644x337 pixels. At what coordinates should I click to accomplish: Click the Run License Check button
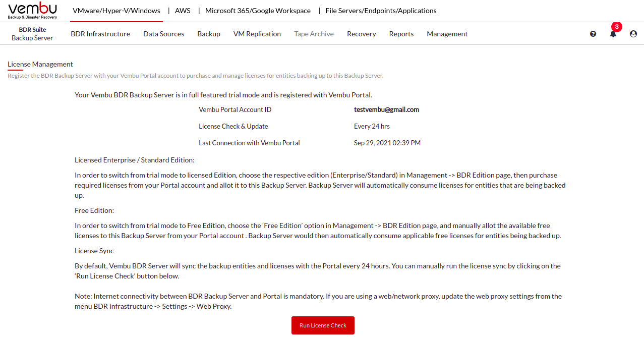pyautogui.click(x=323, y=325)
